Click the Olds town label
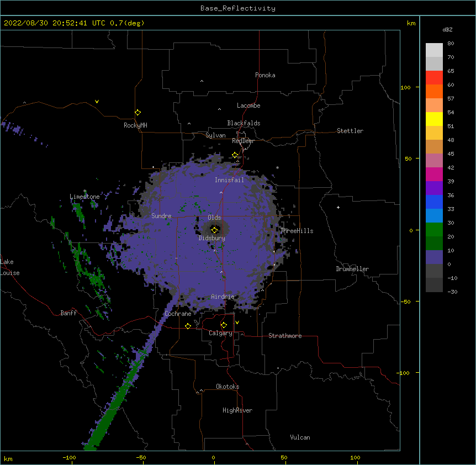This screenshot has width=476, height=465. (x=214, y=218)
